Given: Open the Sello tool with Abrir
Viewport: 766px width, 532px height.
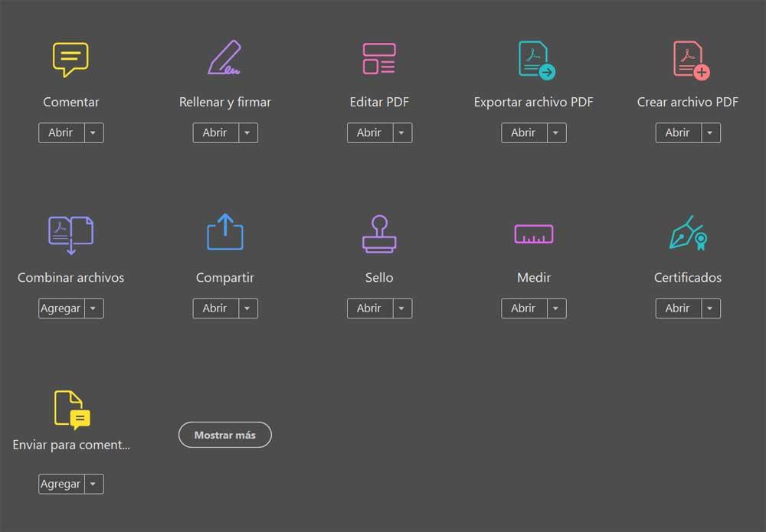Looking at the screenshot, I should (x=370, y=308).
